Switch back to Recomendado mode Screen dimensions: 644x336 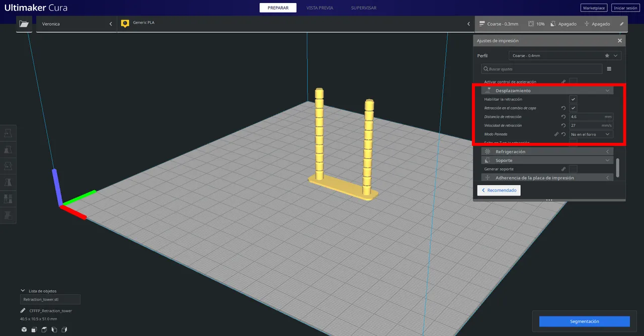tap(499, 190)
